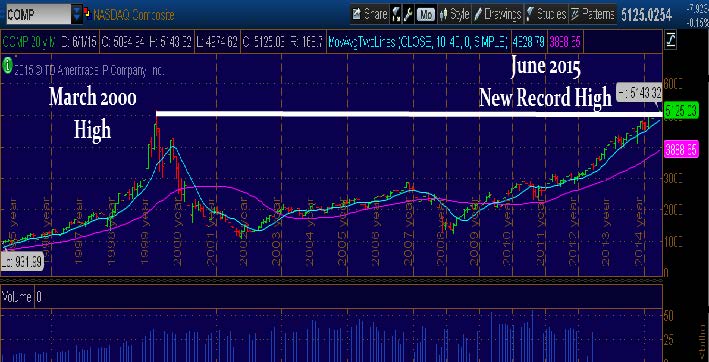
Task: Open chart settings wrench icon
Action: point(407,14)
